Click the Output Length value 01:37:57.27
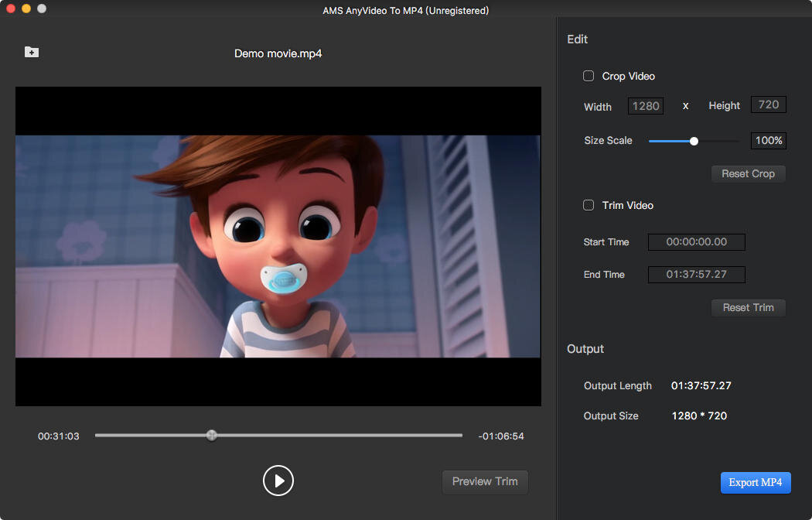Viewport: 812px width, 520px height. (x=701, y=385)
